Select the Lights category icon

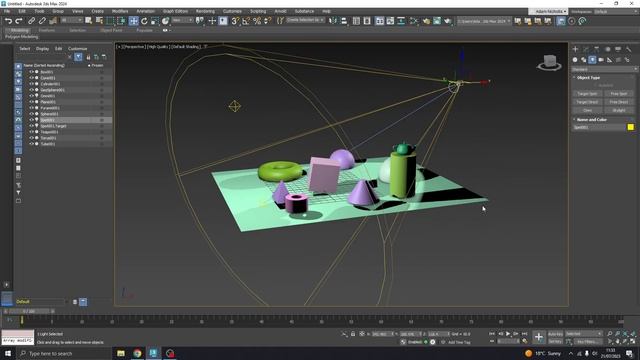click(x=592, y=60)
